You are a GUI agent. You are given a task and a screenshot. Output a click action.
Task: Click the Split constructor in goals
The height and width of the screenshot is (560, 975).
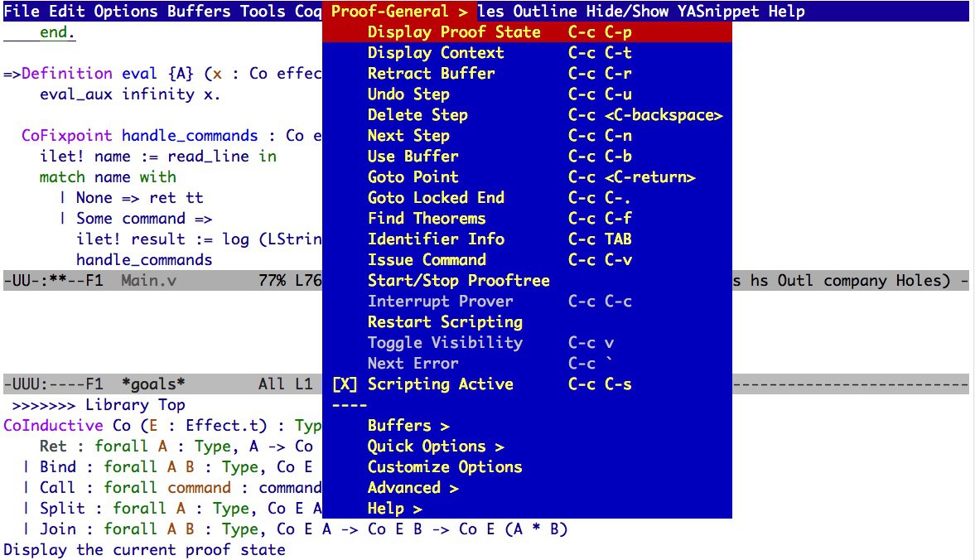(x=62, y=509)
